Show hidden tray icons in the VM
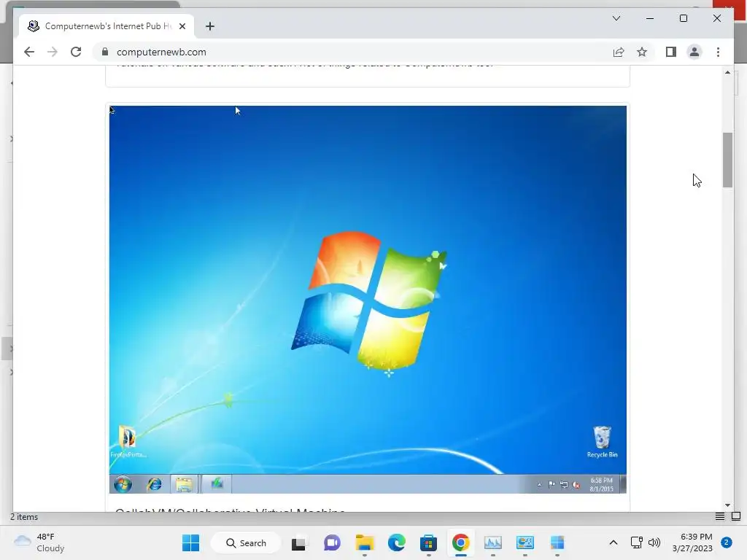The width and height of the screenshot is (747, 560). (x=539, y=485)
